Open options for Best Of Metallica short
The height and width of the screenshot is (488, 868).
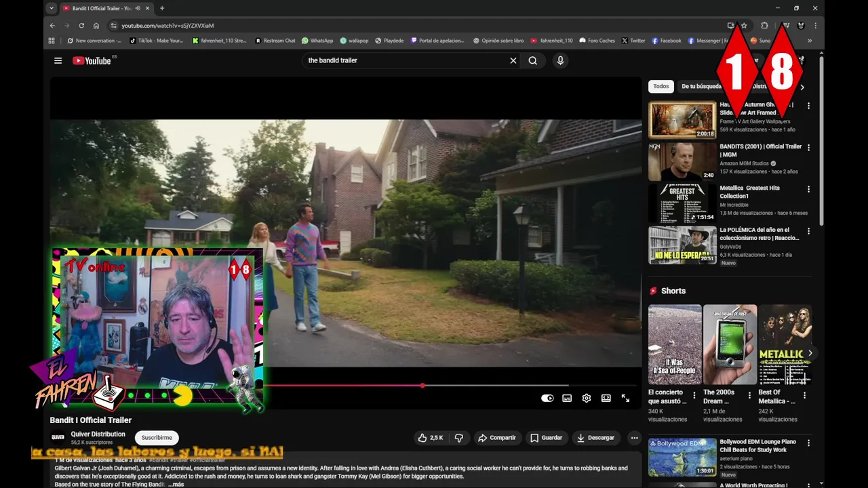coord(805,395)
